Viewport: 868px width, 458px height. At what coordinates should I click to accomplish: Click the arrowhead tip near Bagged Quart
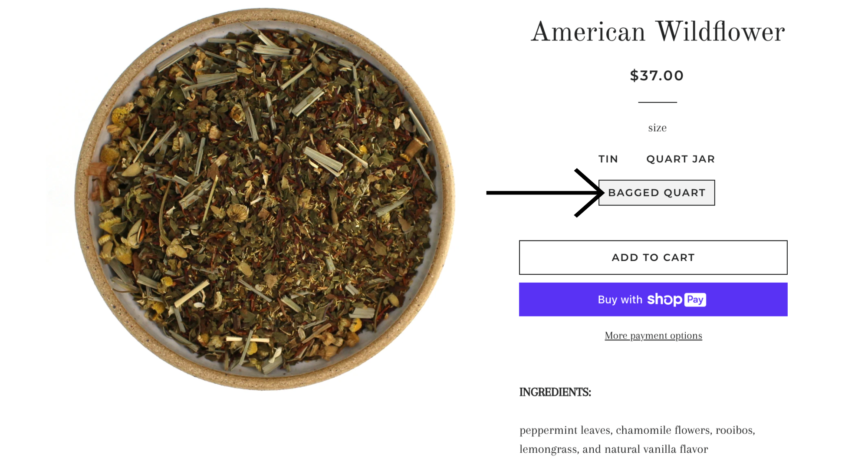(602, 193)
